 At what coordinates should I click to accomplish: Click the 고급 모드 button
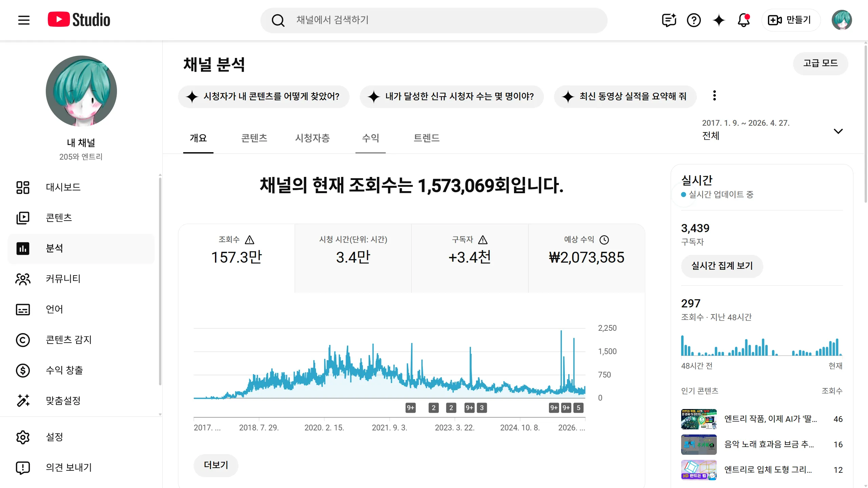point(821,63)
